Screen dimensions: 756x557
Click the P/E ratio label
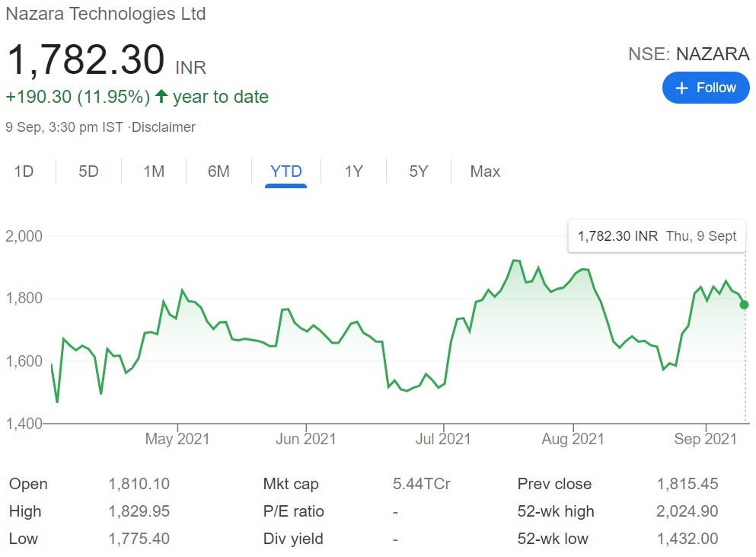click(x=294, y=511)
